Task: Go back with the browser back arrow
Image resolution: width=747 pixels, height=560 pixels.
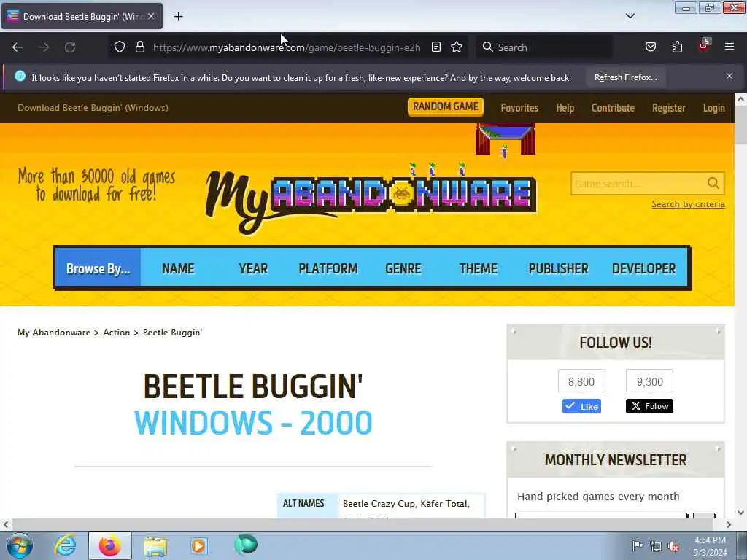Action: point(18,47)
